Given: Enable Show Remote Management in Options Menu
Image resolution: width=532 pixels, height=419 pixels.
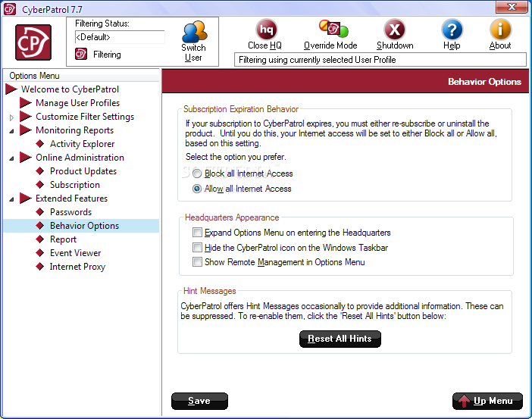Looking at the screenshot, I should [197, 262].
